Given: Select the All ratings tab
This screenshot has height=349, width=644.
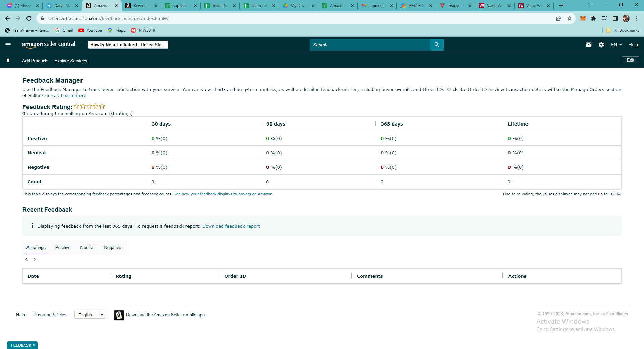Looking at the screenshot, I should tap(36, 248).
